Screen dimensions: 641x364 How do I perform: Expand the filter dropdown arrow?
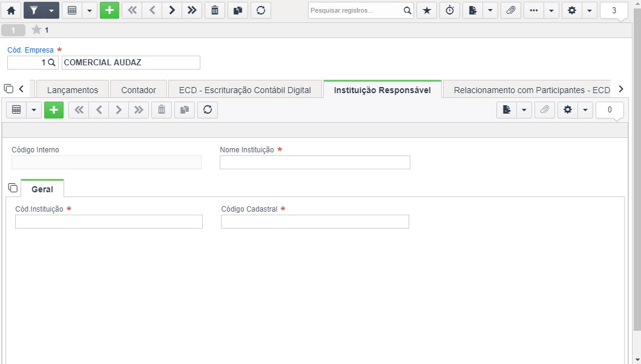pyautogui.click(x=51, y=10)
